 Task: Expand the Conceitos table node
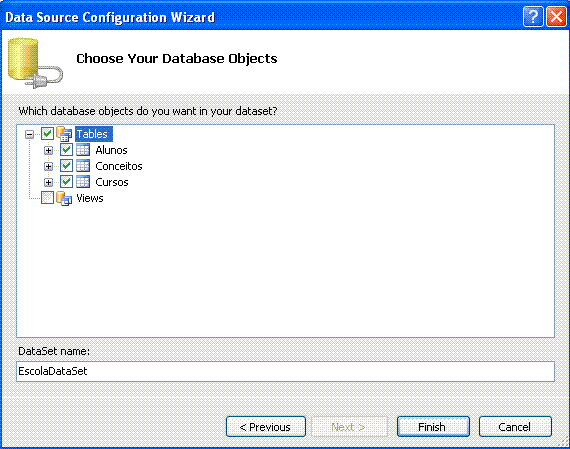click(x=48, y=166)
